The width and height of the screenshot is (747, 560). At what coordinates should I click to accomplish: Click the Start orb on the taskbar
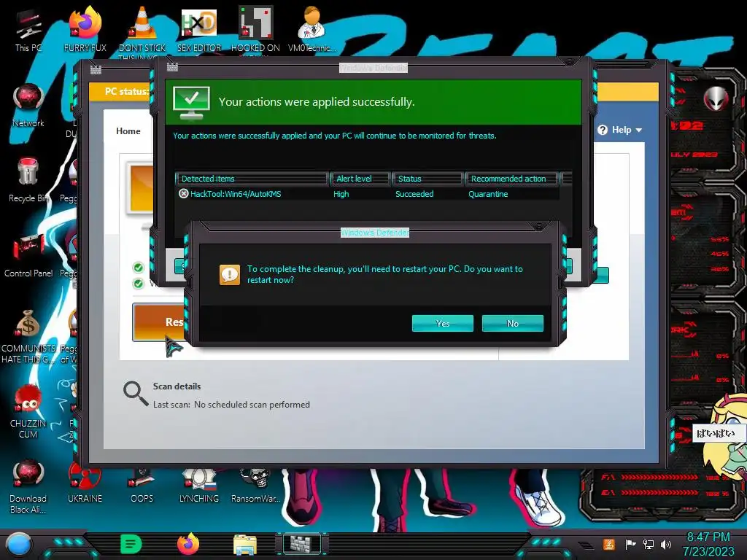pos(18,544)
